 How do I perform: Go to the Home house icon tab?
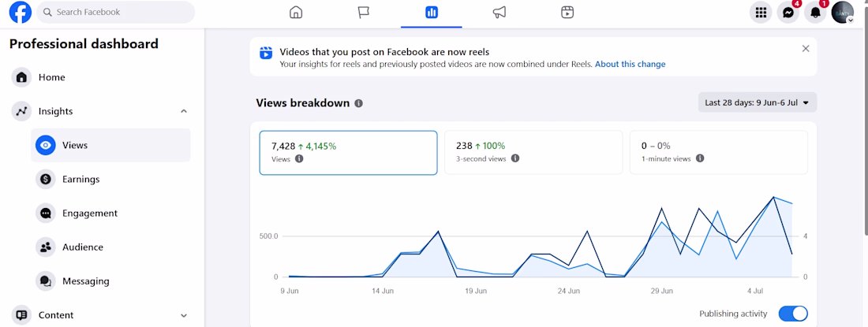coord(296,12)
